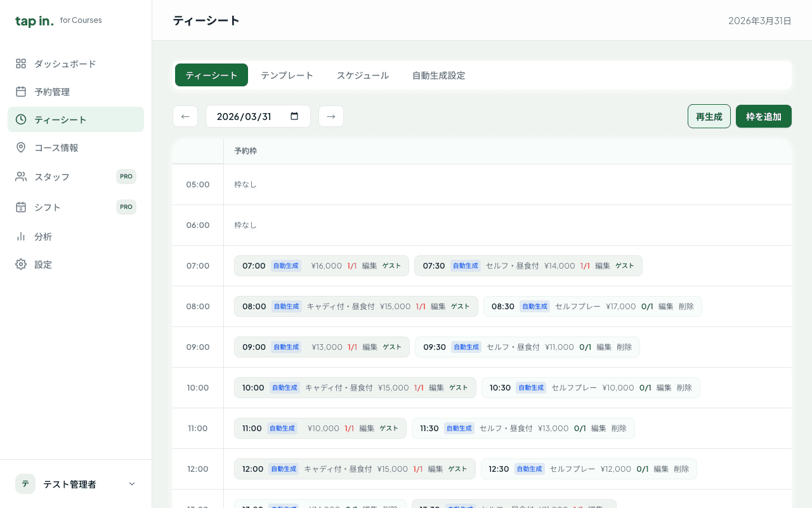Open the スケジュール tab
Screen dimensions: 812x508
[x=363, y=75]
